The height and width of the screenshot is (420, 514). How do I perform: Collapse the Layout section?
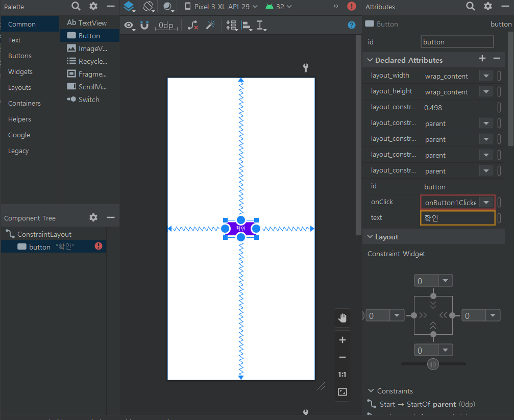coord(370,237)
